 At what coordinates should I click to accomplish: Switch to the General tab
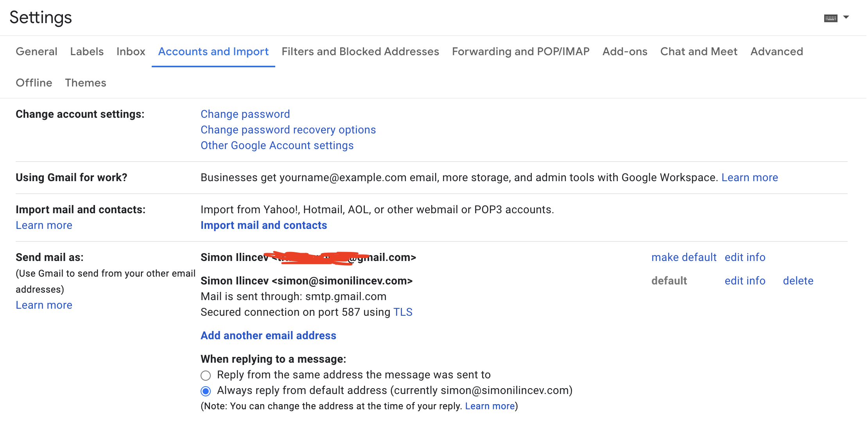(x=36, y=52)
